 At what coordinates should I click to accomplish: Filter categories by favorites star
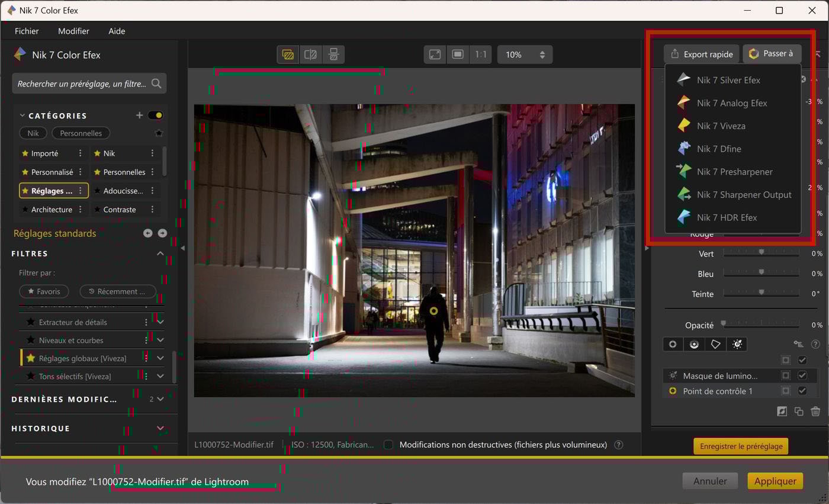point(159,133)
